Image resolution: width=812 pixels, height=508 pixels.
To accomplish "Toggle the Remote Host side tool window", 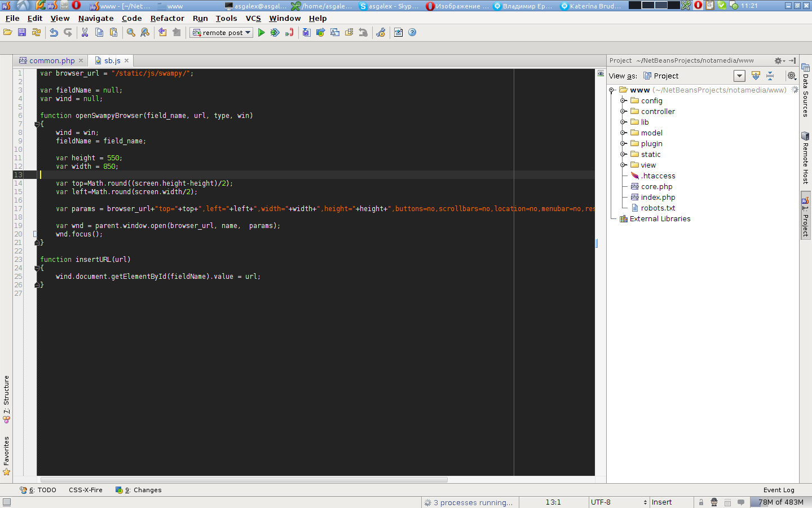I will pos(805,157).
